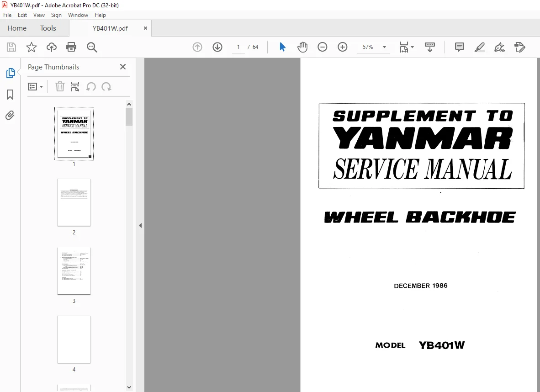Image resolution: width=540 pixels, height=392 pixels.
Task: Click the 57% zoom value
Action: (368, 47)
